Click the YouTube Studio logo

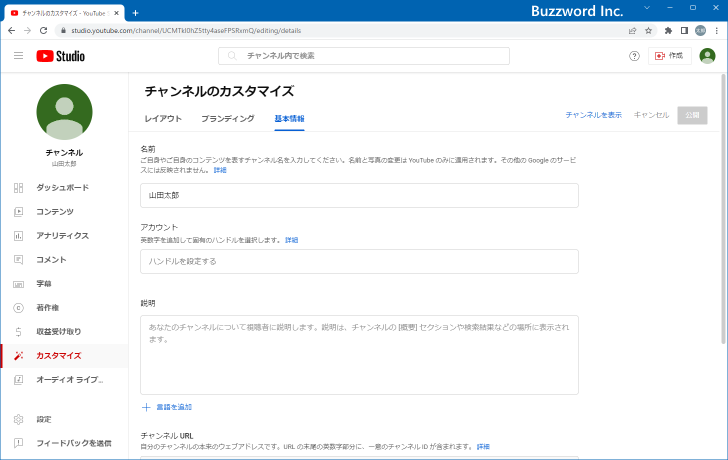point(61,56)
